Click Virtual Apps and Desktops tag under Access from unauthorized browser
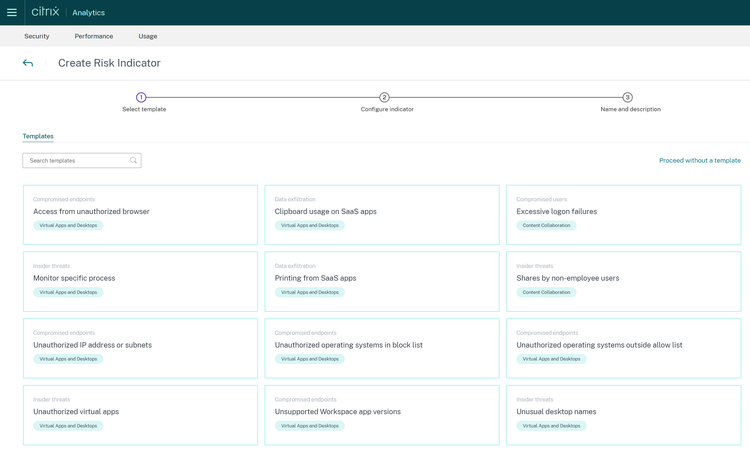The image size is (750, 452). [68, 225]
